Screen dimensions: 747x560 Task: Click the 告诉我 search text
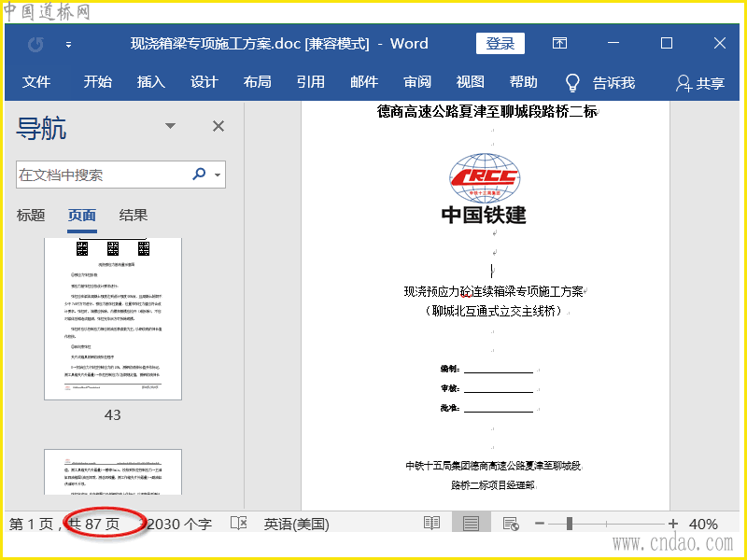point(613,83)
